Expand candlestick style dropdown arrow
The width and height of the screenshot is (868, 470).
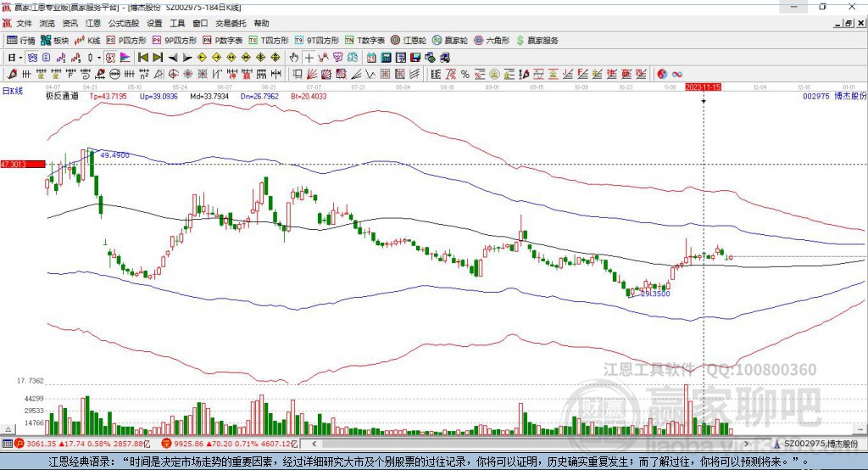click(x=99, y=58)
